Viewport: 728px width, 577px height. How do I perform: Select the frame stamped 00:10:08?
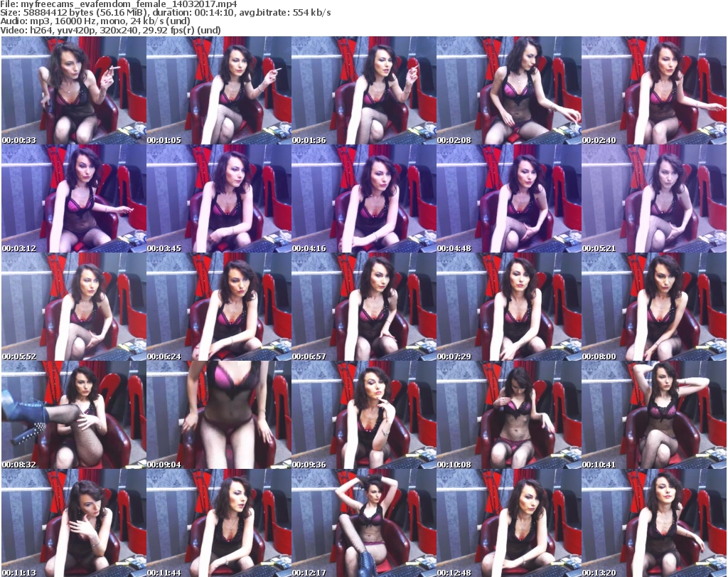coord(508,415)
